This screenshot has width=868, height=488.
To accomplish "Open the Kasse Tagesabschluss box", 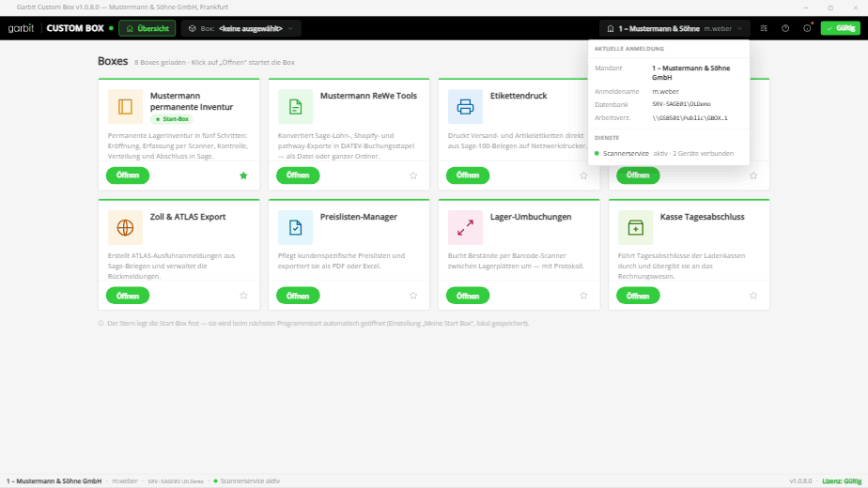I will click(638, 296).
